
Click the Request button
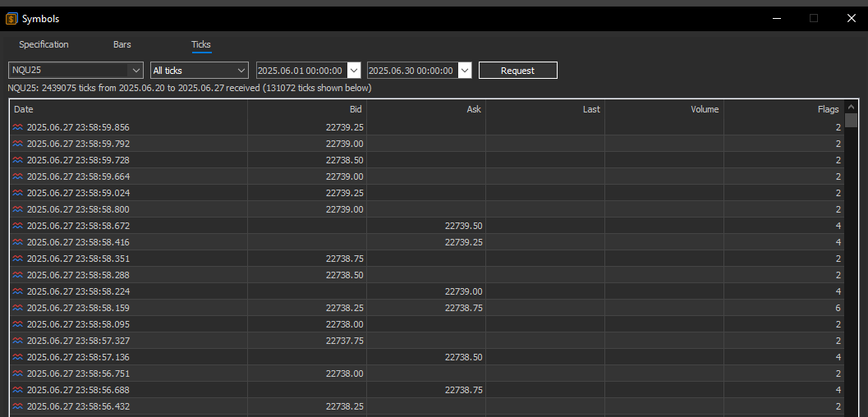(517, 71)
